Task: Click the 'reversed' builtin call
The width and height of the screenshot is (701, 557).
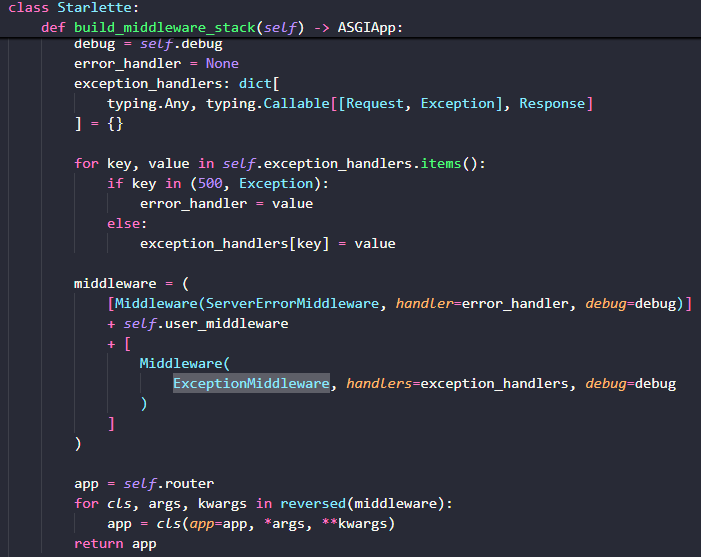Action: pos(313,504)
